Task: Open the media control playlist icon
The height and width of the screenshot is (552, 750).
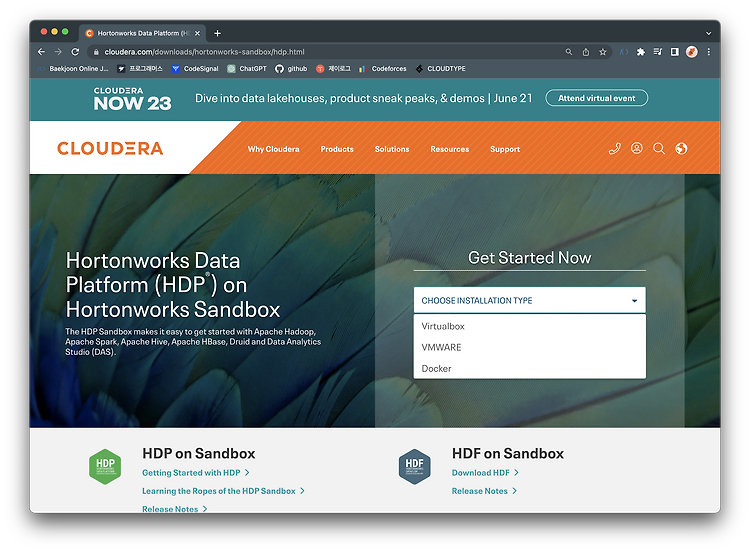Action: pos(658,52)
